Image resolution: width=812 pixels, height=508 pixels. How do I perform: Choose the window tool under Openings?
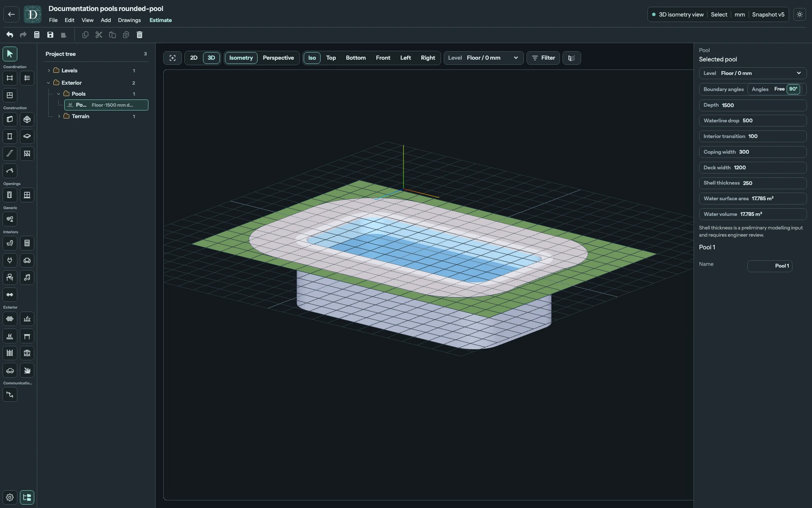tap(27, 195)
